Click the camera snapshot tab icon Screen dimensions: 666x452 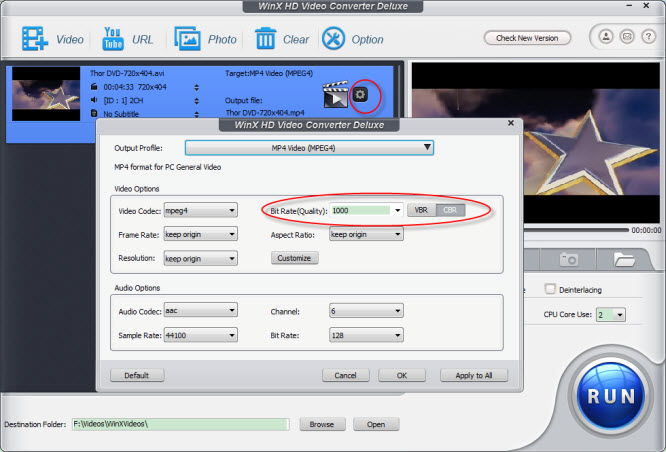coord(569,259)
